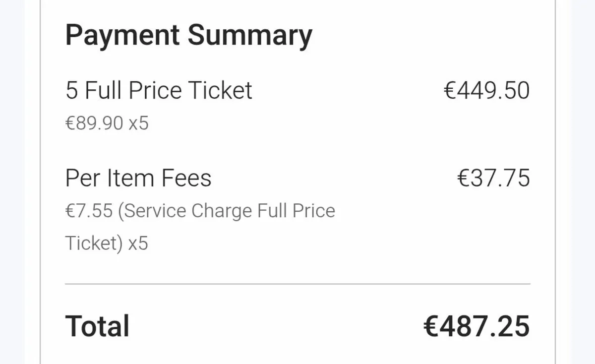Click the Payment Summary heading
Screen dimensions: 595x364
[188, 37]
